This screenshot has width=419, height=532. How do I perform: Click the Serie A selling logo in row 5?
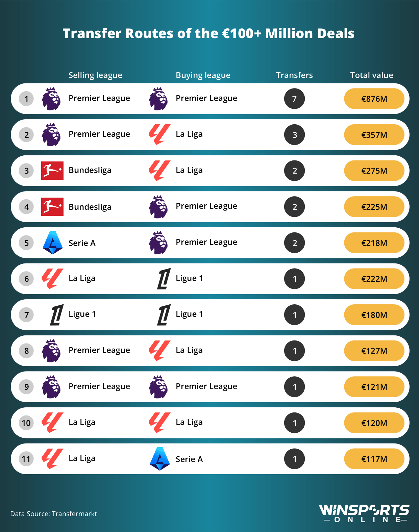coord(53,243)
